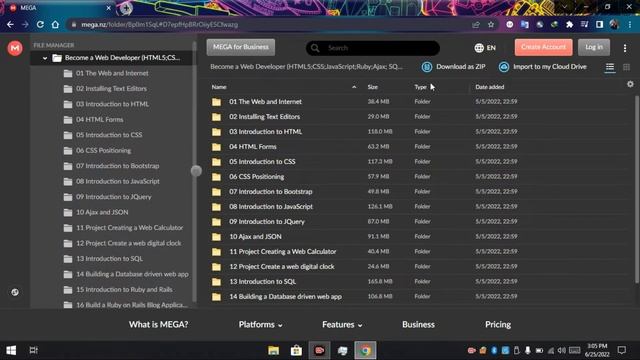Click Import to my Cloud Drive

click(542, 67)
